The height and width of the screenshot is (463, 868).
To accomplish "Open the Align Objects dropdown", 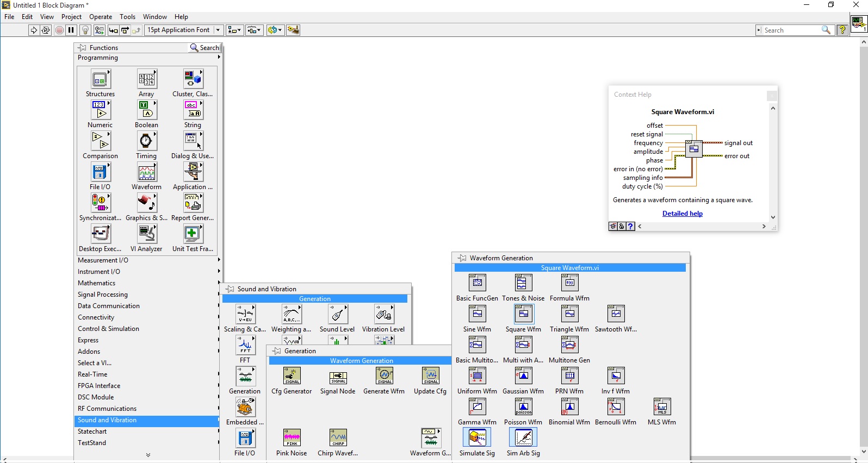I will (235, 30).
